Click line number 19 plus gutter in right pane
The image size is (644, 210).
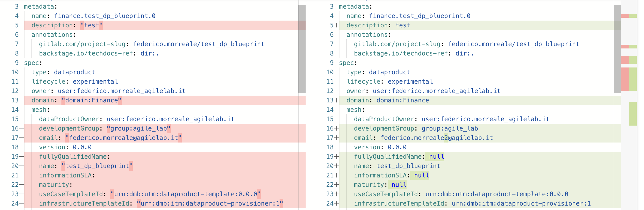(x=332, y=157)
